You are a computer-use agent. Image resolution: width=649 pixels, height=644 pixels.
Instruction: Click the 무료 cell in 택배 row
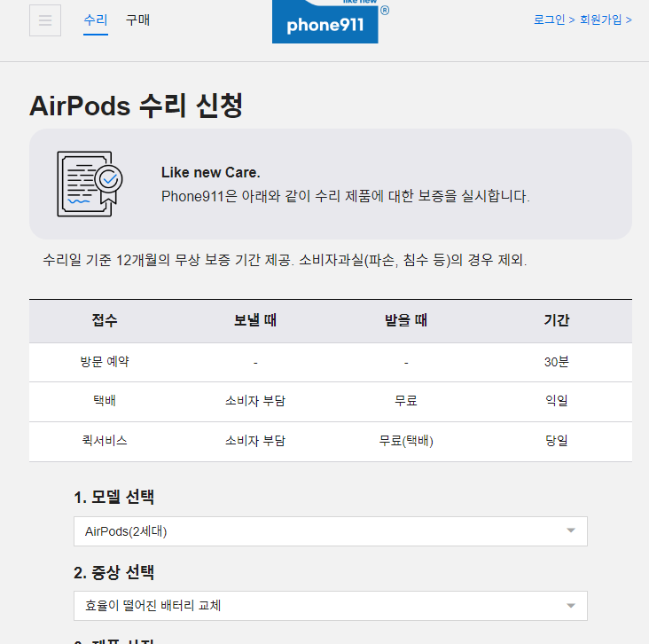coord(406,400)
